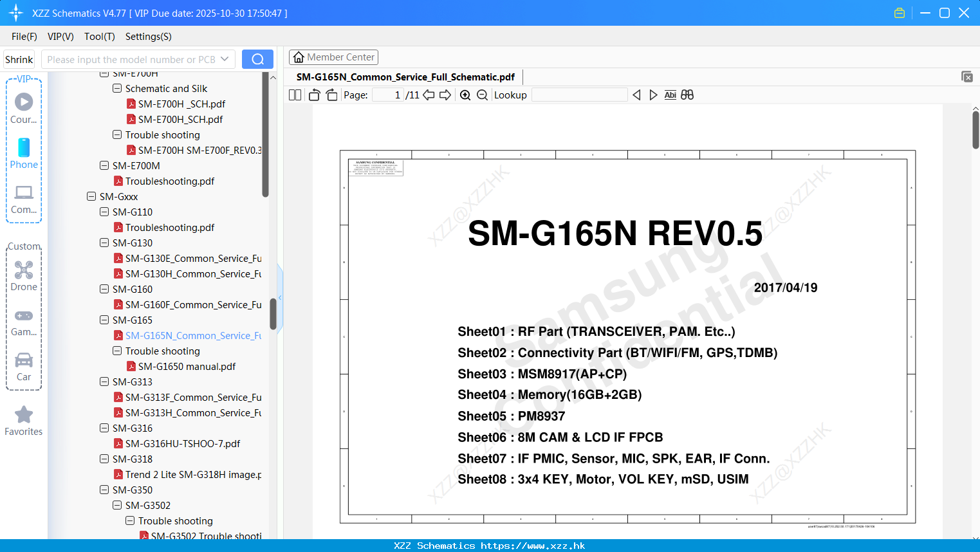Open the Settings(S) menu
980x552 pixels.
pyautogui.click(x=149, y=37)
